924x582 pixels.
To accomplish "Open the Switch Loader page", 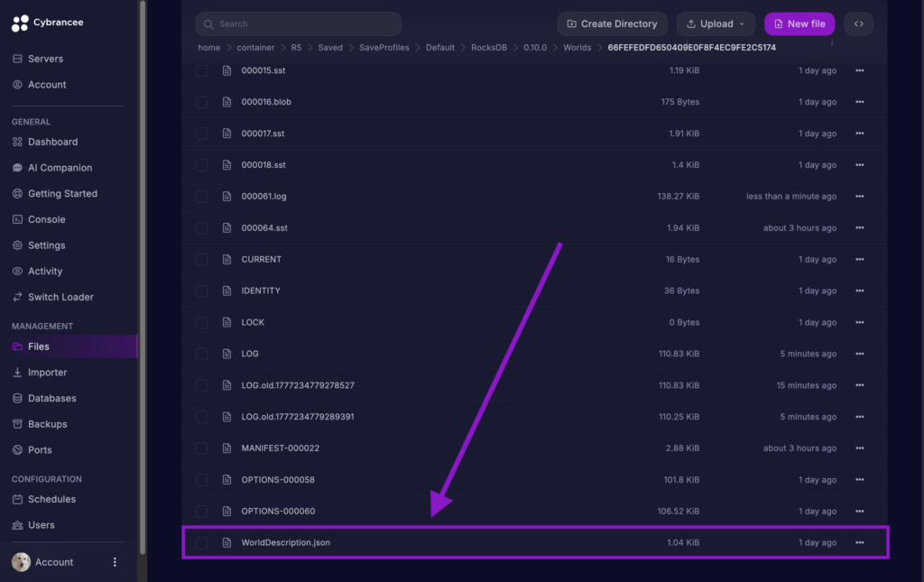I will pyautogui.click(x=60, y=297).
